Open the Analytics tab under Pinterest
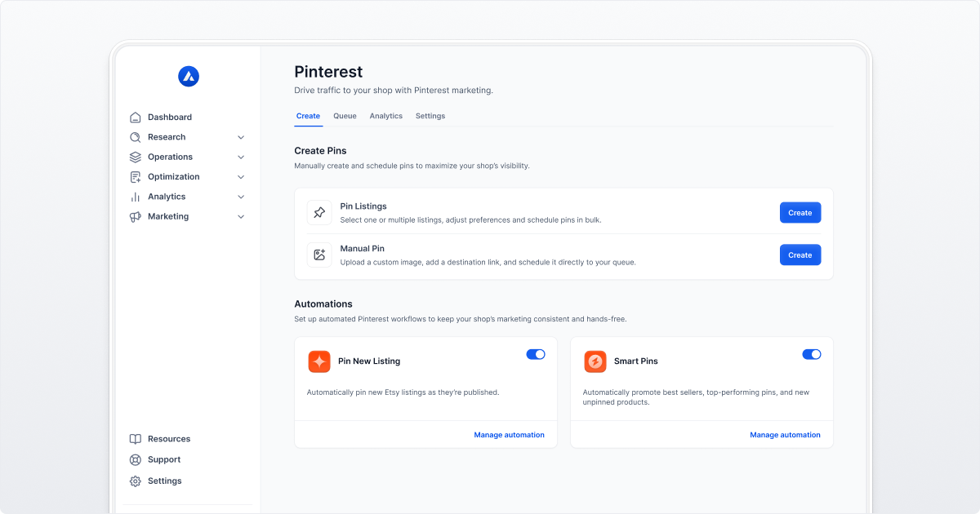This screenshot has width=980, height=514. 386,116
